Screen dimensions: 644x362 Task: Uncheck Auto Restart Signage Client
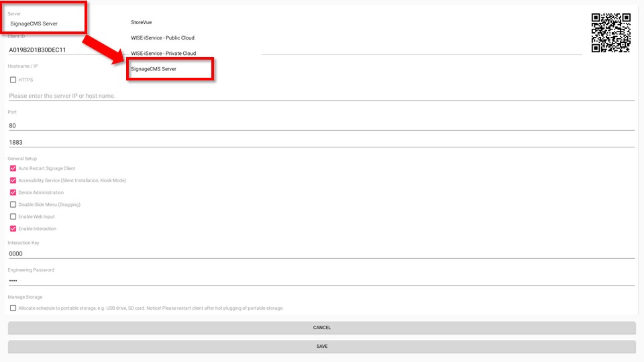(13, 168)
